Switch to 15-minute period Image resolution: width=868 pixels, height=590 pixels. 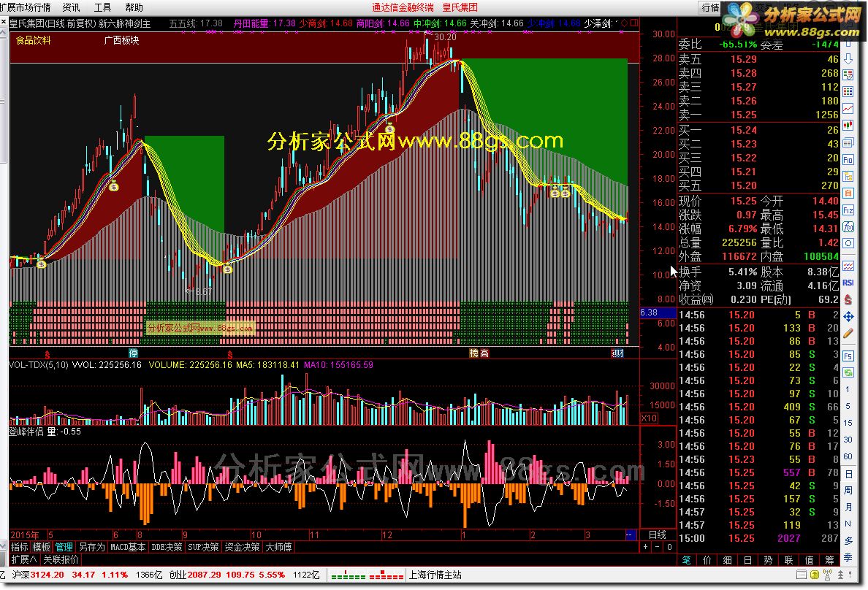[848, 423]
